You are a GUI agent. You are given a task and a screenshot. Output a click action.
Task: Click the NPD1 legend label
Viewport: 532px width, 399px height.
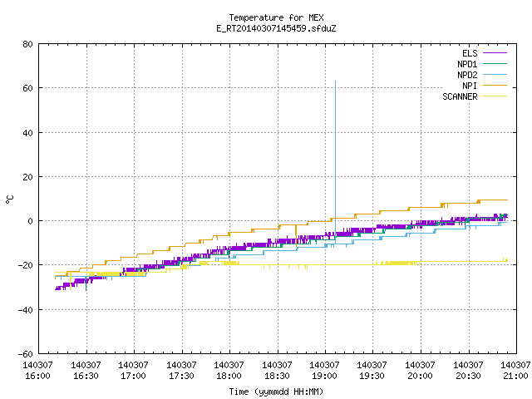pyautogui.click(x=467, y=64)
